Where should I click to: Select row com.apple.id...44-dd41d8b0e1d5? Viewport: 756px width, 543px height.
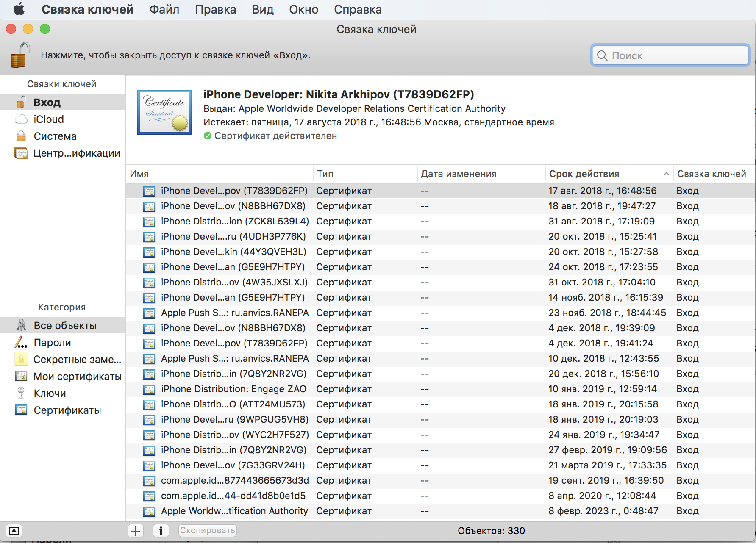click(441, 496)
